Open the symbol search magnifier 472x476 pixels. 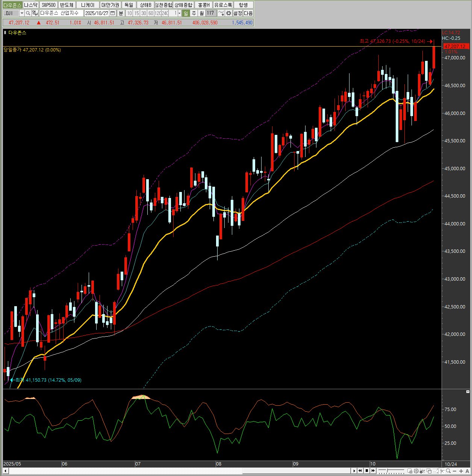coord(28,13)
